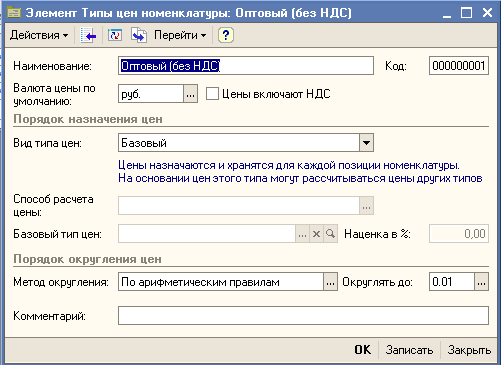
Task: Open Базовый тип цен with magnifier icon
Action: pos(330,234)
